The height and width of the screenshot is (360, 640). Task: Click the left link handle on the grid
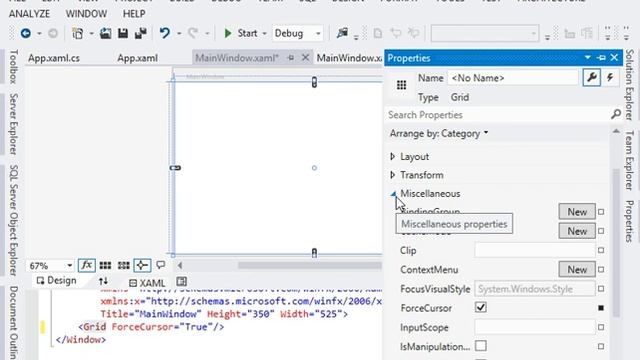(175, 168)
